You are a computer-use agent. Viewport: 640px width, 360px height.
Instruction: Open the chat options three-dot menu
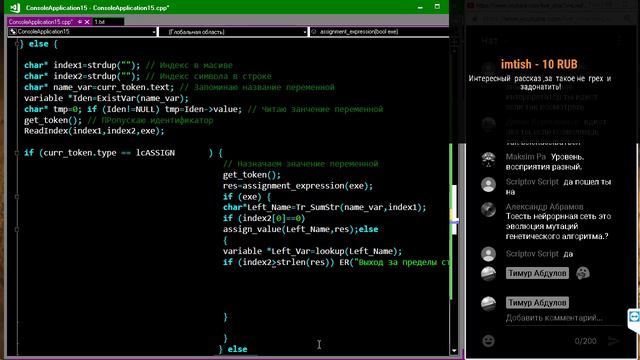619,40
